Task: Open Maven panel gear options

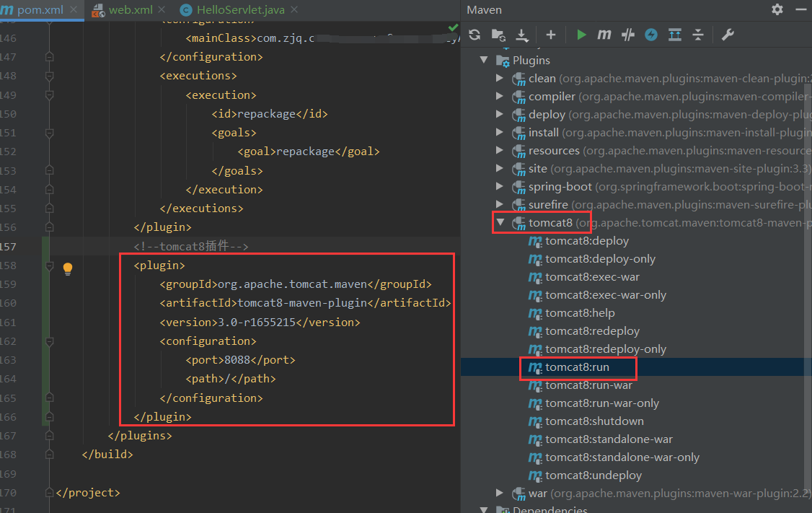Action: (777, 9)
